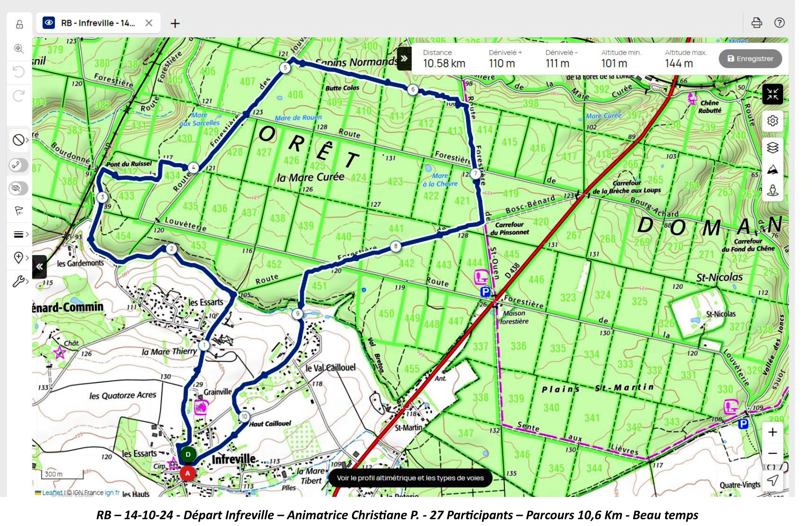
Task: Add a new tab with plus button
Action: coord(175,23)
